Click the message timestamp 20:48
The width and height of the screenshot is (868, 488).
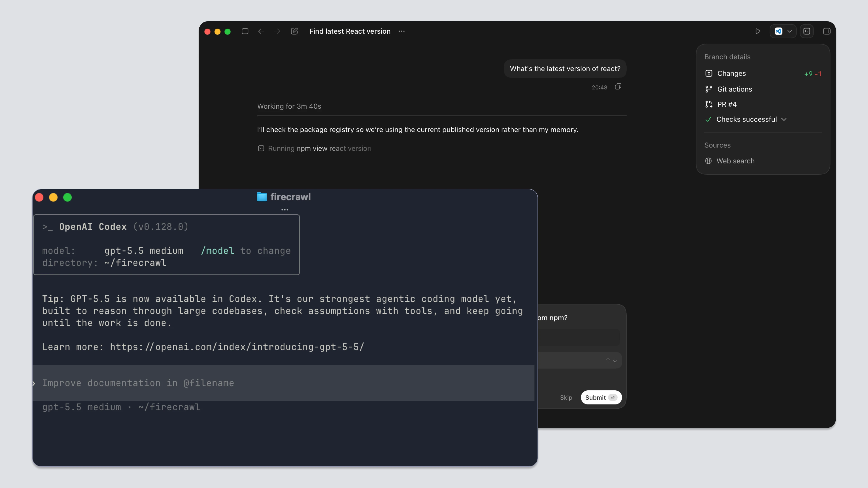(599, 88)
